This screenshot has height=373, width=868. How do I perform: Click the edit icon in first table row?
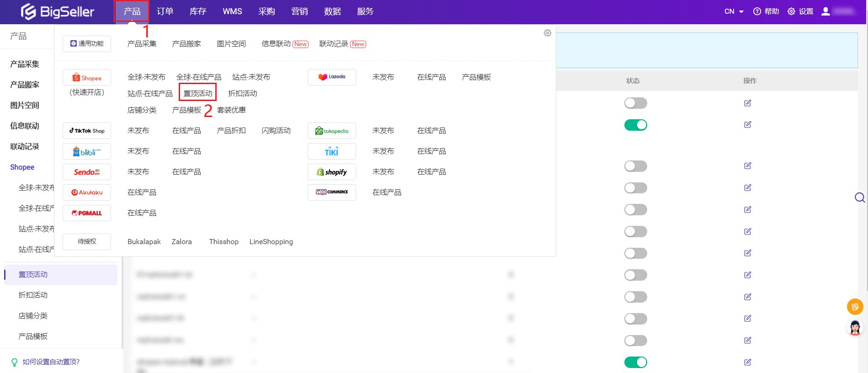pos(747,103)
